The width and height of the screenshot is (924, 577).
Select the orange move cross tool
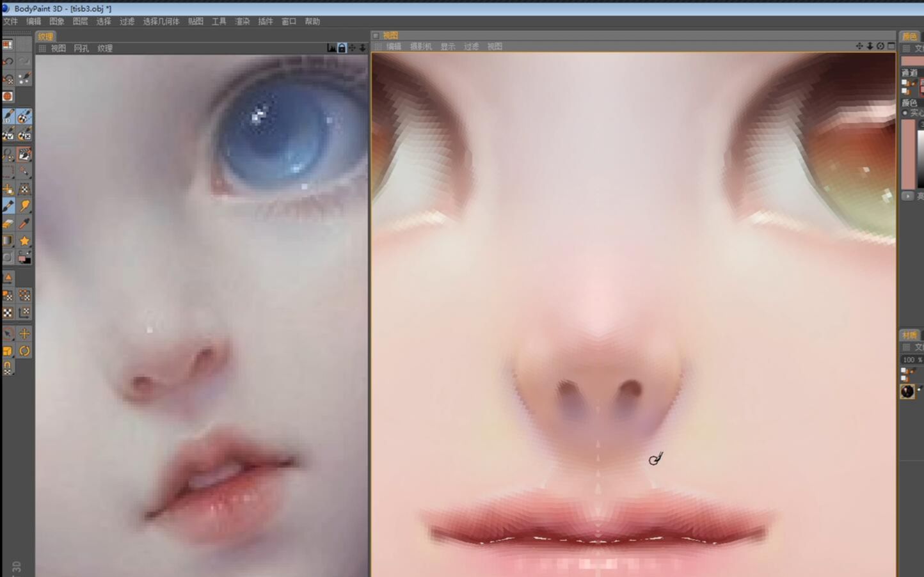[x=24, y=333]
